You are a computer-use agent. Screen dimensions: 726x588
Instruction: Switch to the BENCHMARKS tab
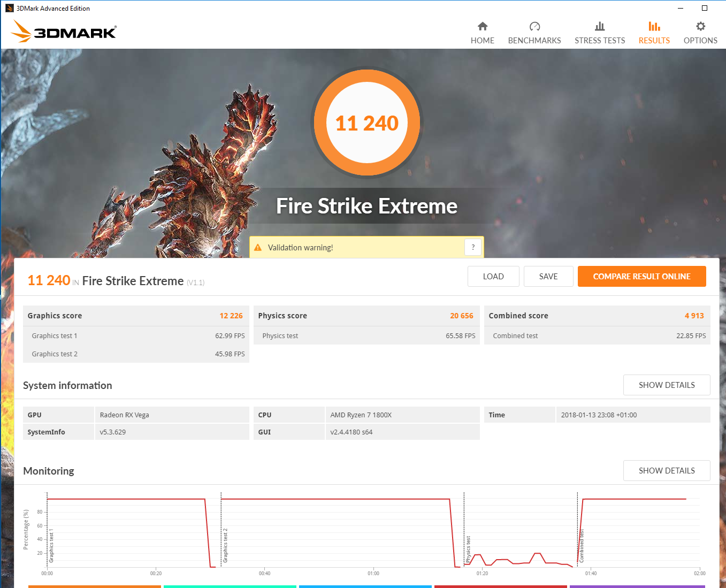(x=534, y=33)
